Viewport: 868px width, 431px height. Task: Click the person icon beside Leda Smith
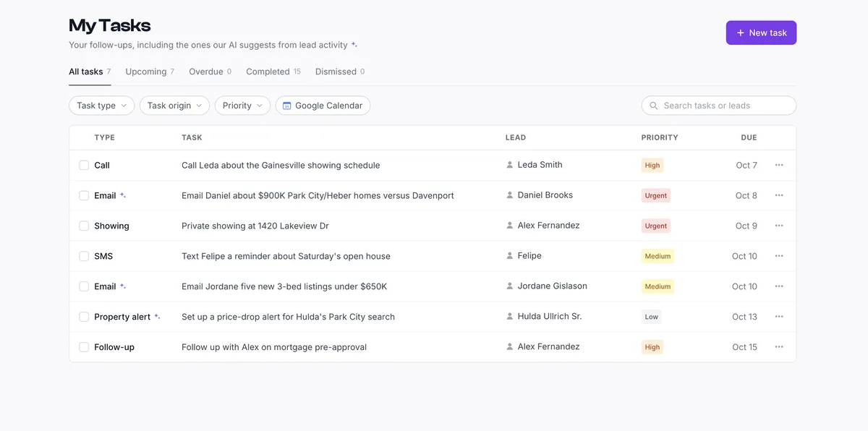510,165
